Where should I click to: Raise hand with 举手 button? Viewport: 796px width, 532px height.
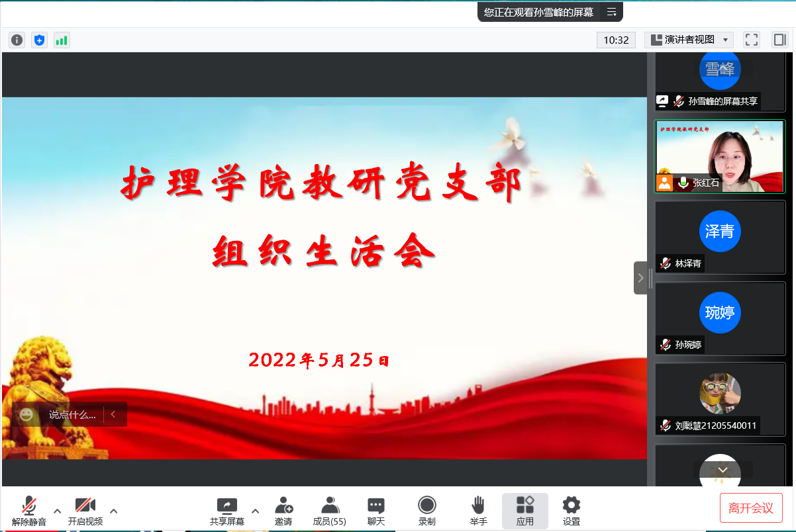(478, 511)
